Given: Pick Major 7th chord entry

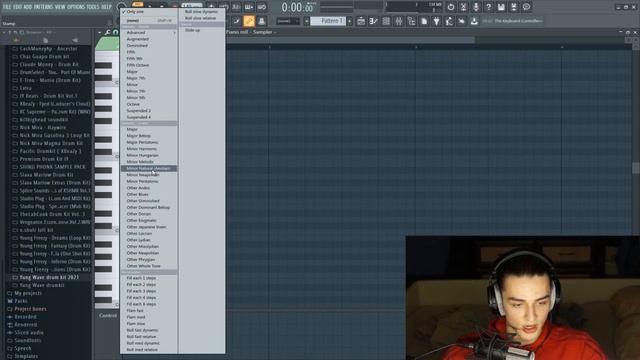Looking at the screenshot, I should [x=149, y=78].
